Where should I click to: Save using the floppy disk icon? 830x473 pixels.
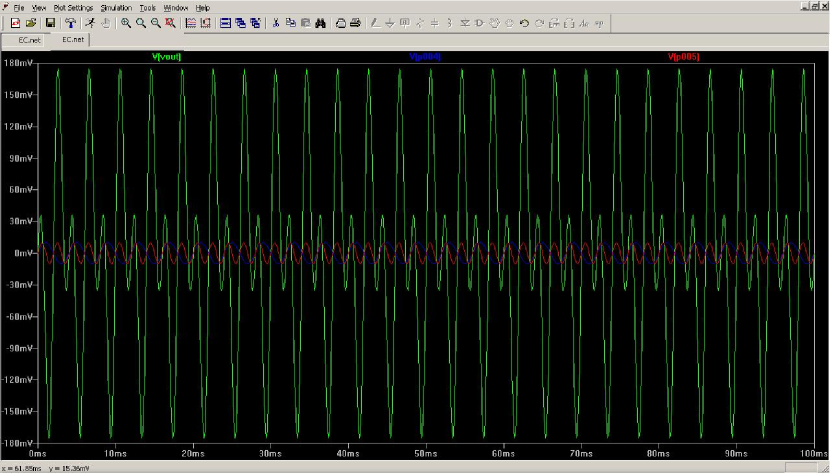pos(49,22)
